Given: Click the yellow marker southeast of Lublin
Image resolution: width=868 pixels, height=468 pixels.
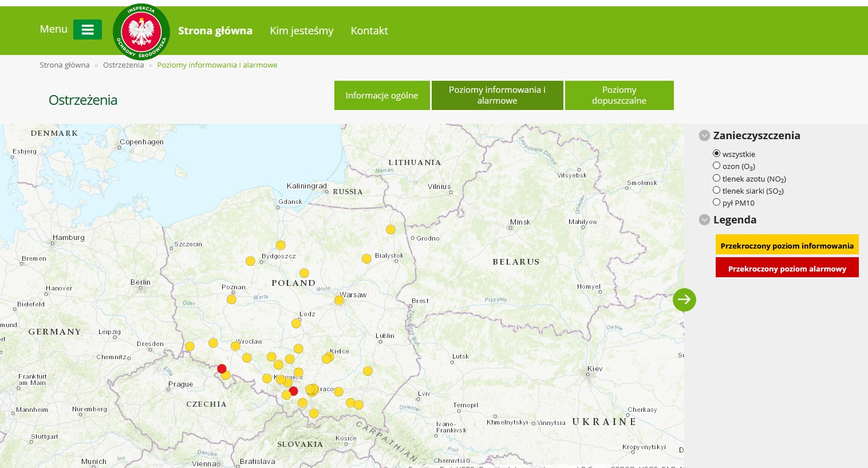Looking at the screenshot, I should click(368, 371).
